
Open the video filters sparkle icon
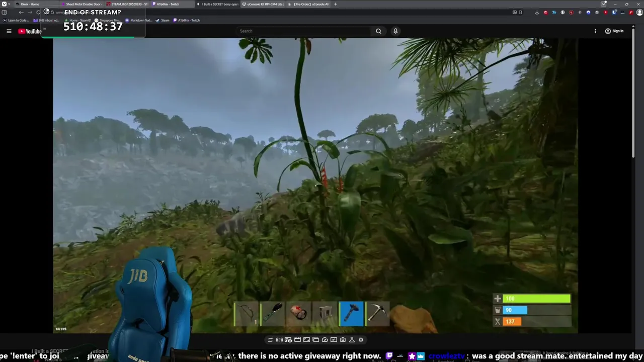tap(334, 340)
